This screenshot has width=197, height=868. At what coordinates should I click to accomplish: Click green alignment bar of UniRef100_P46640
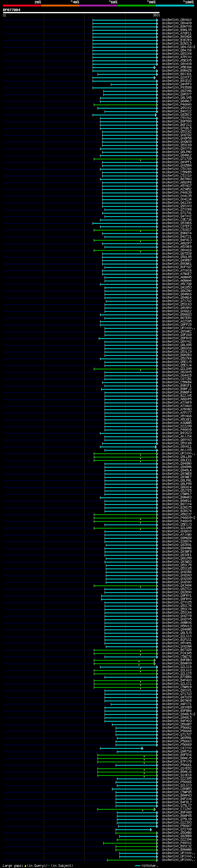coord(126,105)
